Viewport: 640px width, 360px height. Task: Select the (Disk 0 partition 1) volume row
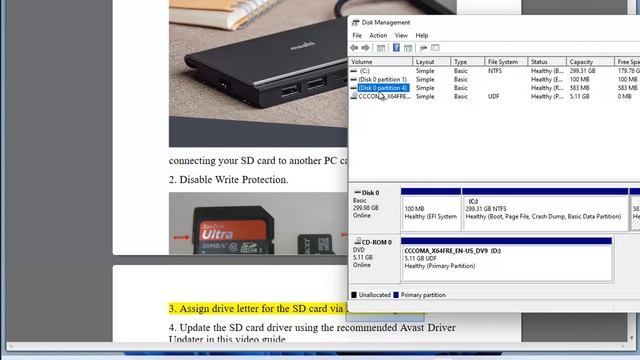[x=494, y=80]
